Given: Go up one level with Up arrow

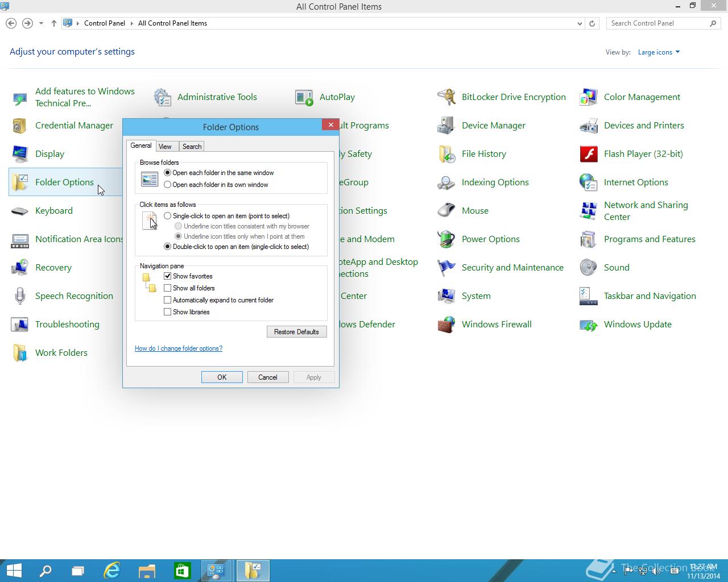Looking at the screenshot, I should point(53,23).
